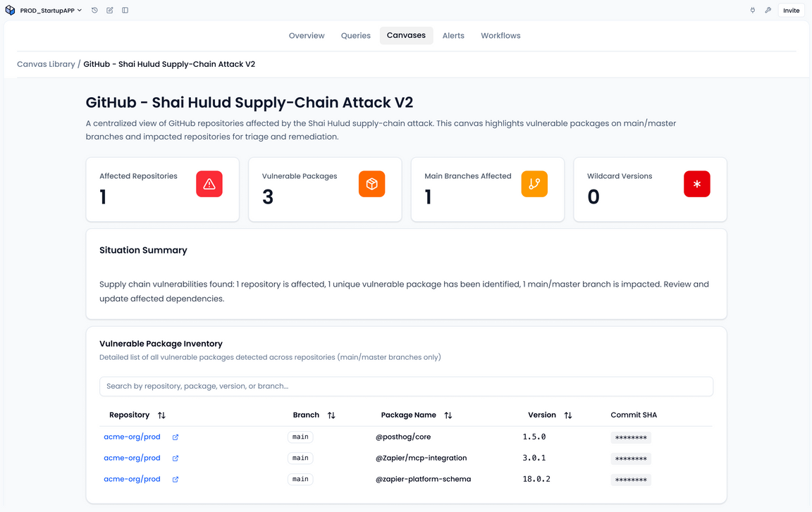The image size is (812, 512).
Task: Click the cube app logo in top left
Action: tap(10, 10)
